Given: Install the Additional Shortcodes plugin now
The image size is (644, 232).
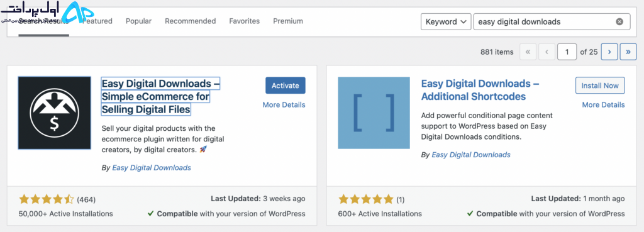Looking at the screenshot, I should click(x=599, y=86).
